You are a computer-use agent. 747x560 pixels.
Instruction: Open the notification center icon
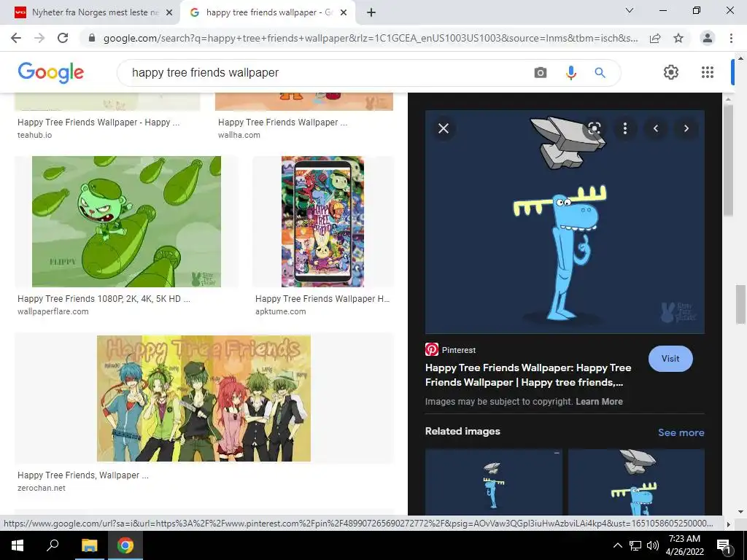724,545
